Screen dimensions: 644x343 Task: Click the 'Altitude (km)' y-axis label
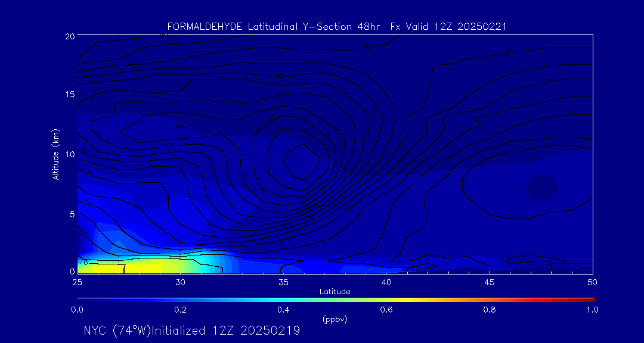[x=55, y=154]
